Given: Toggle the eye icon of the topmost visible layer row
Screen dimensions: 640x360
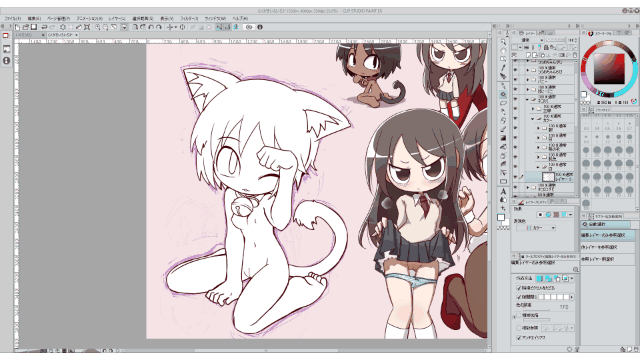Looking at the screenshot, I should pyautogui.click(x=515, y=61).
